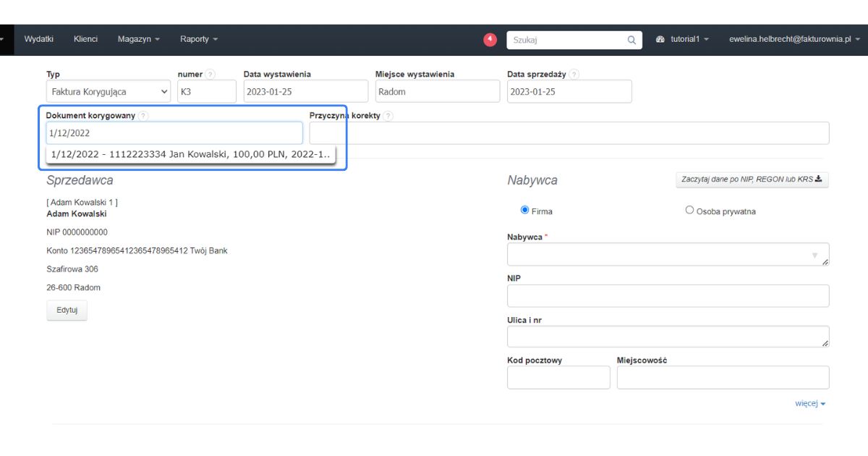Click the seller text NIP 0000000000
This screenshot has height=456, width=868.
(x=77, y=232)
